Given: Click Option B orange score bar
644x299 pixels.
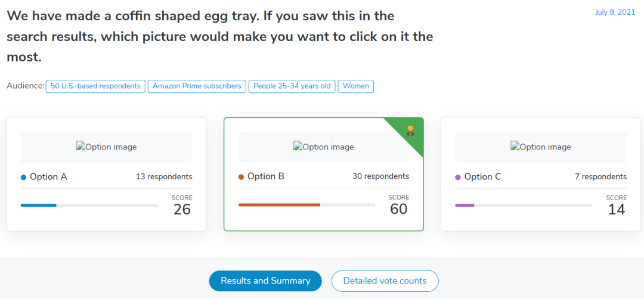Looking at the screenshot, I should click(x=279, y=205).
